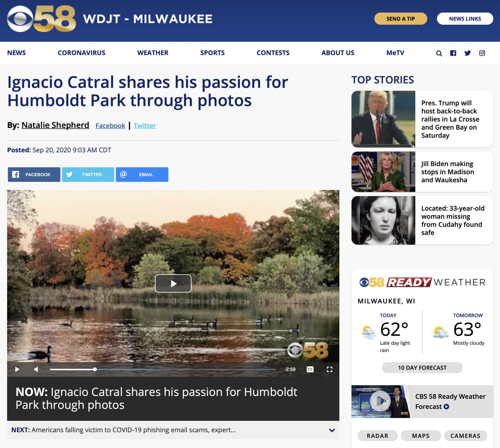Open the Jill Biden story thumbnail
The image size is (500, 448).
(x=383, y=172)
